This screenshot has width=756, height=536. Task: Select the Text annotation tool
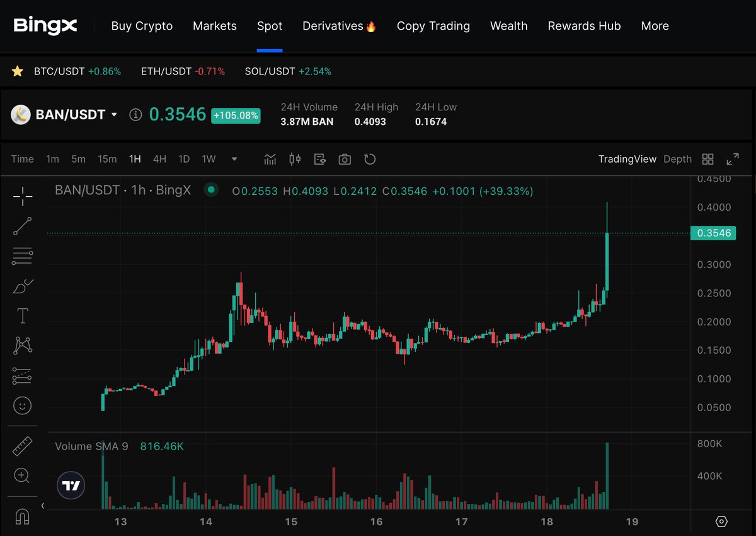(x=23, y=315)
